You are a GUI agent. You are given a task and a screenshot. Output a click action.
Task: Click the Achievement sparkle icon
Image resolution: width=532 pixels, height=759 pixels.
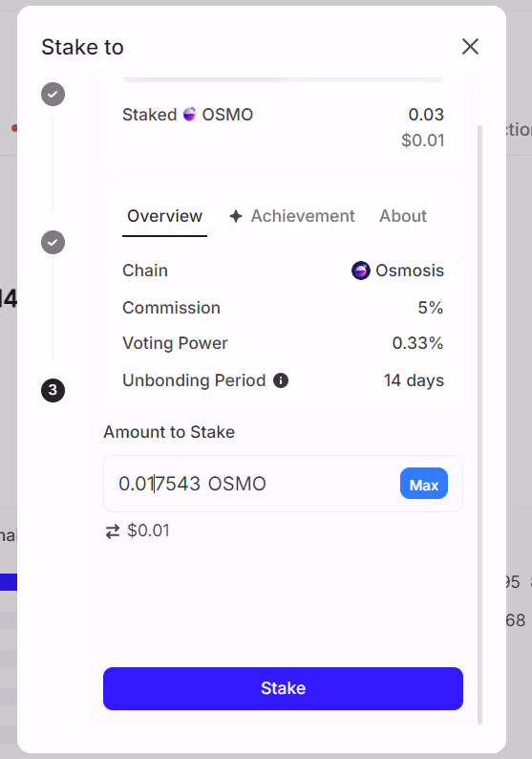pyautogui.click(x=236, y=216)
